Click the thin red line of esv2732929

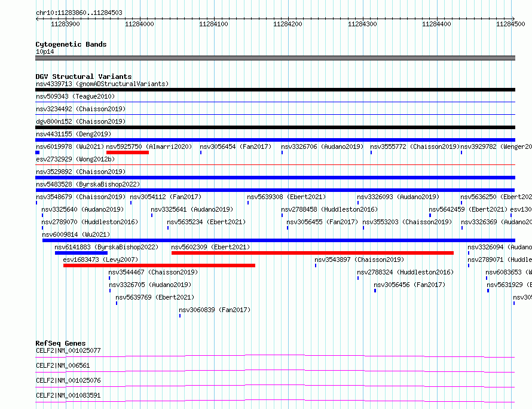(x=275, y=165)
